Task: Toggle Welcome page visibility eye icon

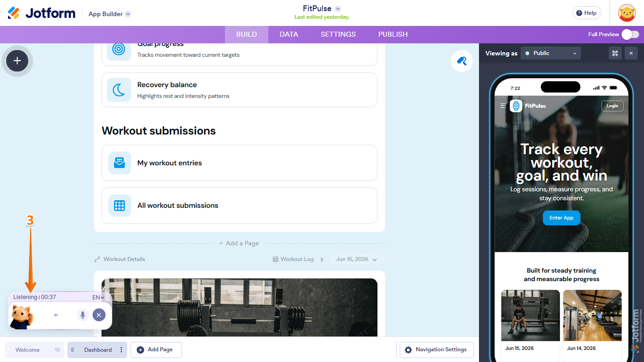Action: [x=58, y=350]
